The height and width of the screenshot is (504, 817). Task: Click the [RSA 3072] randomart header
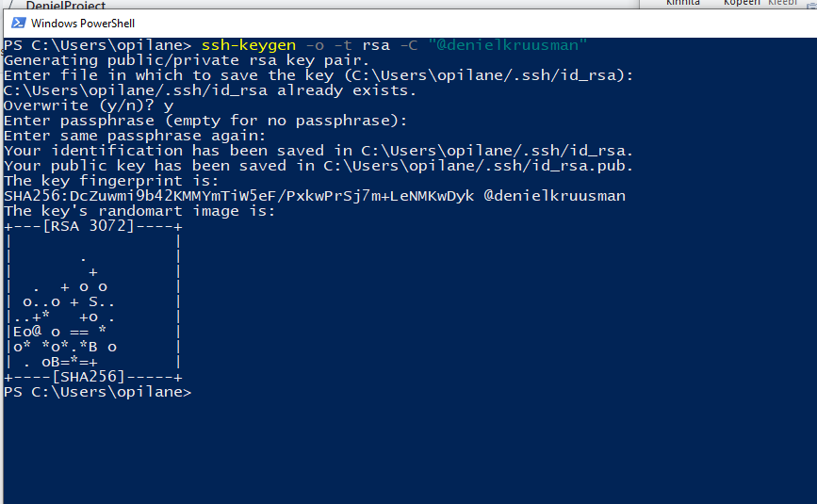point(92,226)
